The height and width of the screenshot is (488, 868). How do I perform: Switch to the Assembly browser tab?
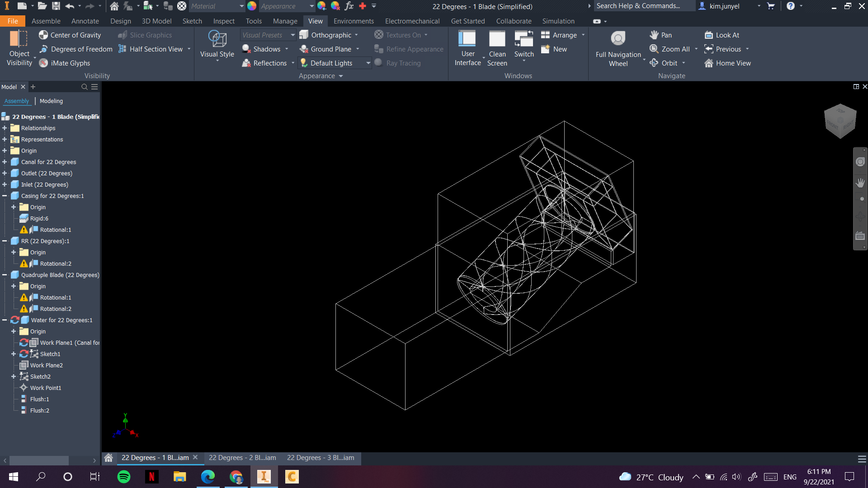[x=17, y=101]
